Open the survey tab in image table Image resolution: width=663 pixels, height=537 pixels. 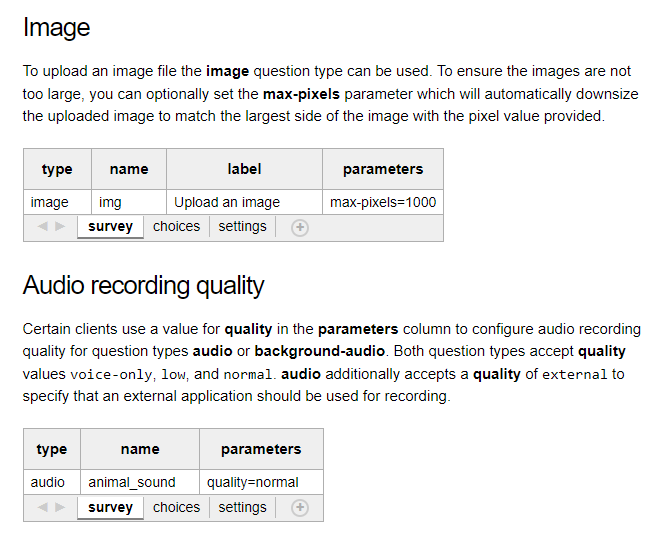110,227
